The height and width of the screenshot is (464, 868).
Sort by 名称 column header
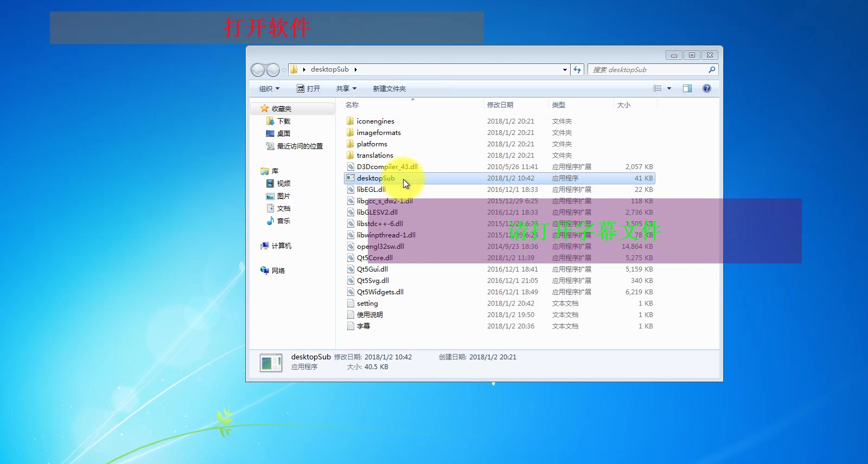pyautogui.click(x=412, y=105)
